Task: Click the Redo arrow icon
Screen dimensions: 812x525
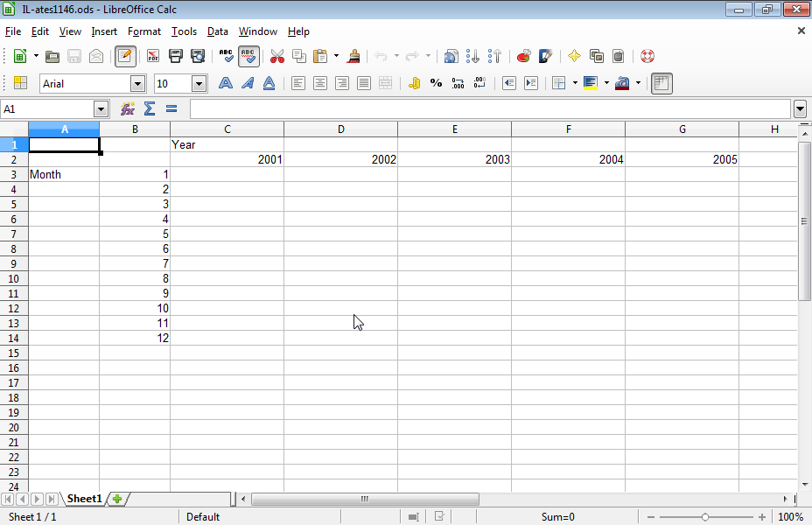Action: [x=412, y=56]
